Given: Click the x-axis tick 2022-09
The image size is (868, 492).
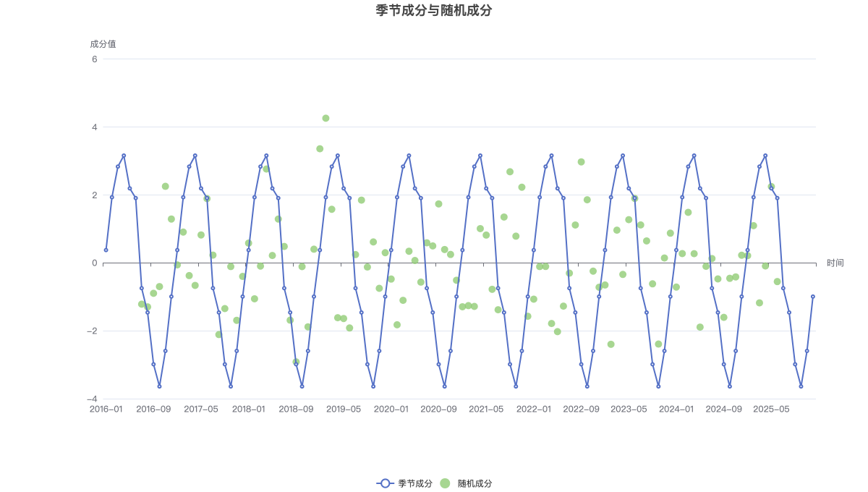Looking at the screenshot, I should (581, 409).
